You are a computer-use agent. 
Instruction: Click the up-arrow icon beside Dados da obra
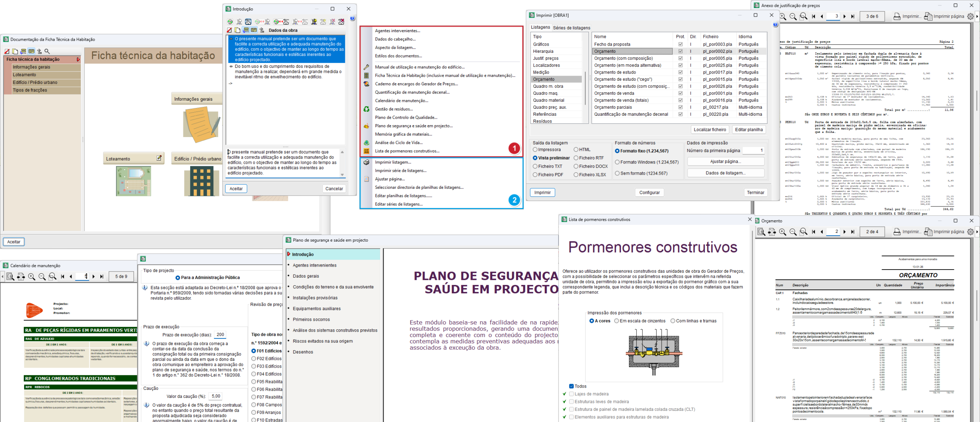[x=262, y=30]
